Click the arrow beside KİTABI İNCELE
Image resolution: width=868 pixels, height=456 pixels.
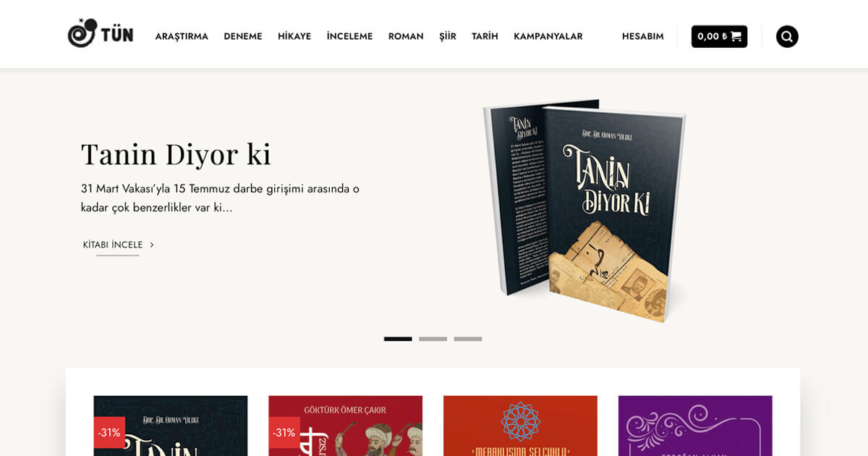[x=151, y=245]
